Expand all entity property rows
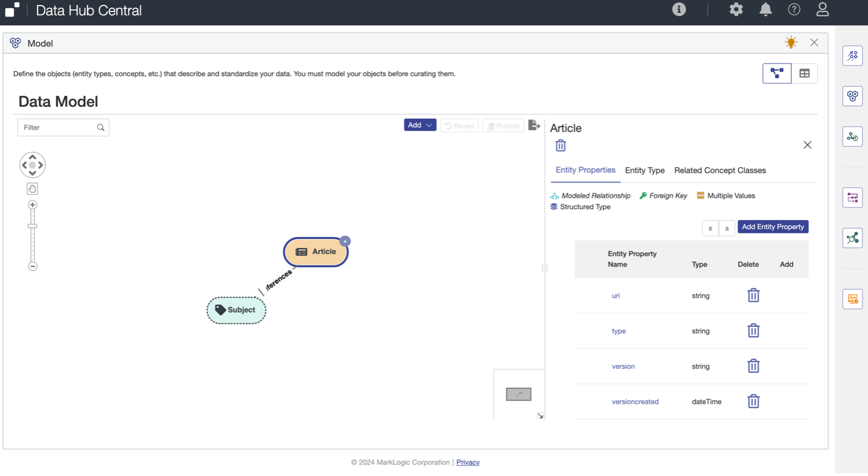The image size is (868, 476). pos(710,228)
